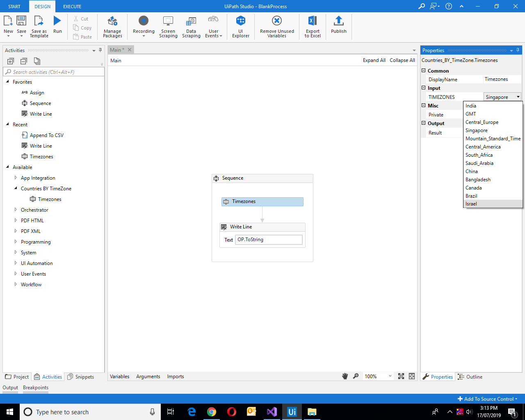Select Central_Europe from dropdown list
Screen dimensions: 525x420
[493, 122]
